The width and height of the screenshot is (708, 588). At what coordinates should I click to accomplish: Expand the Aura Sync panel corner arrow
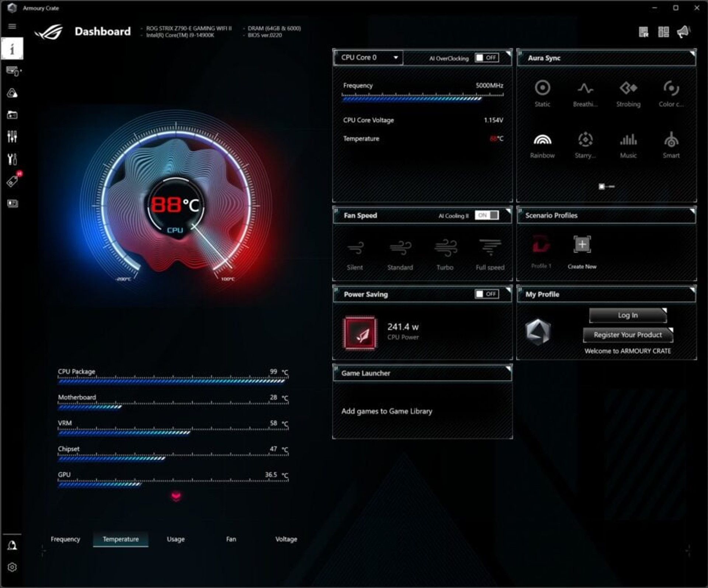(692, 53)
